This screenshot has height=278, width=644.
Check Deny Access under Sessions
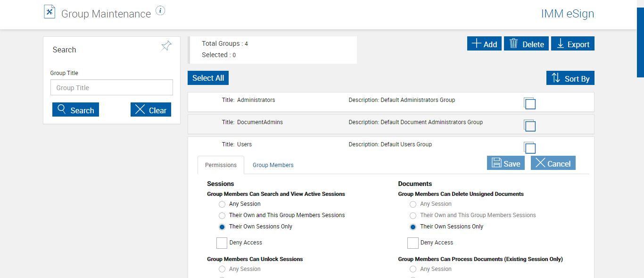tap(222, 243)
